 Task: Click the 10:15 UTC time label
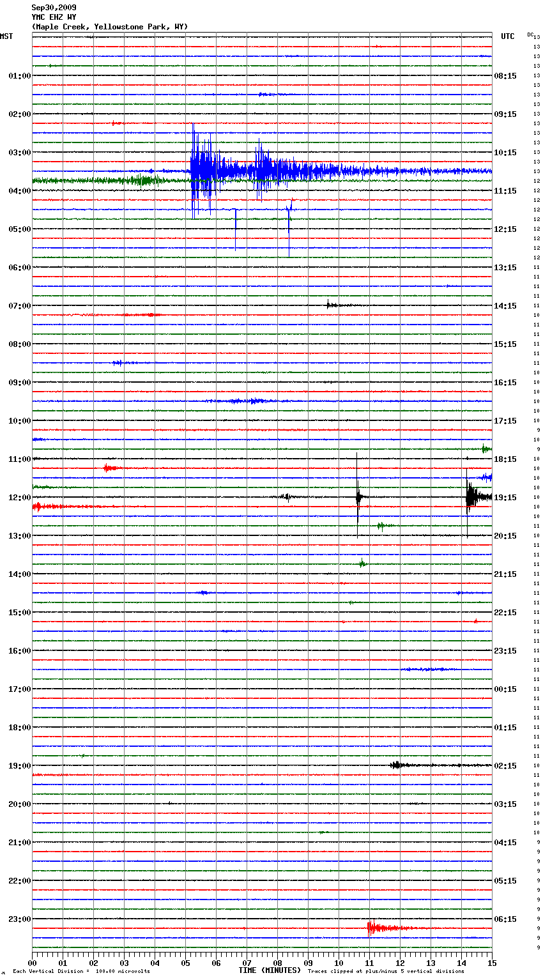[505, 153]
